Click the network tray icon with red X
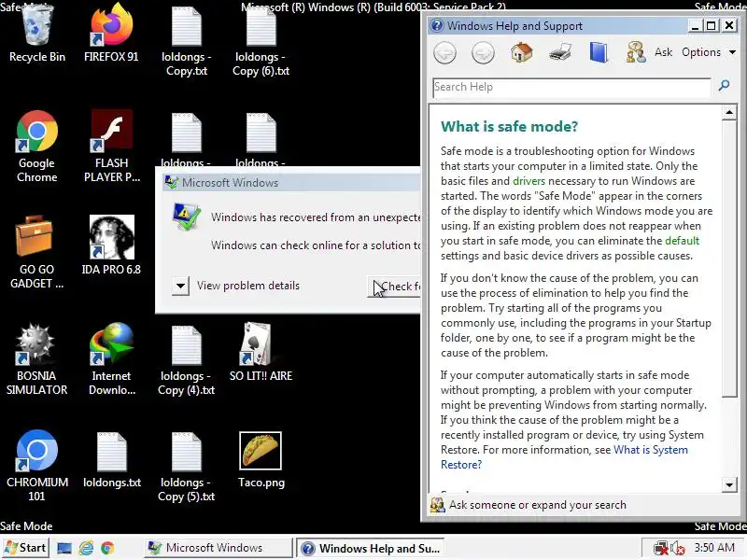The height and width of the screenshot is (560, 747). click(x=660, y=548)
